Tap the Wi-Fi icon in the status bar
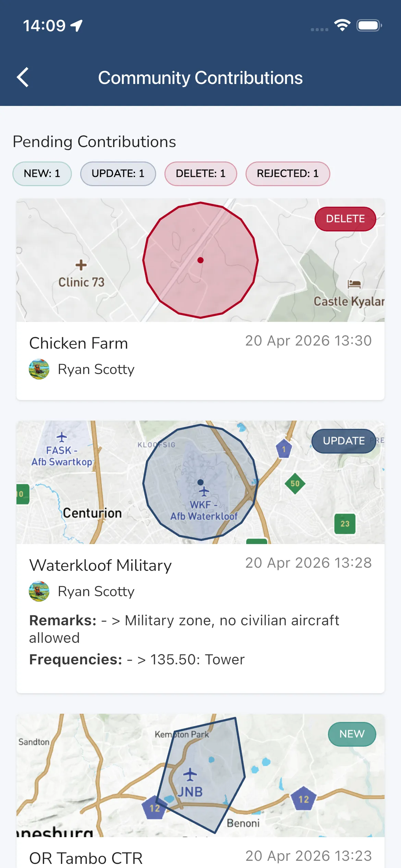The image size is (401, 868). click(x=342, y=25)
